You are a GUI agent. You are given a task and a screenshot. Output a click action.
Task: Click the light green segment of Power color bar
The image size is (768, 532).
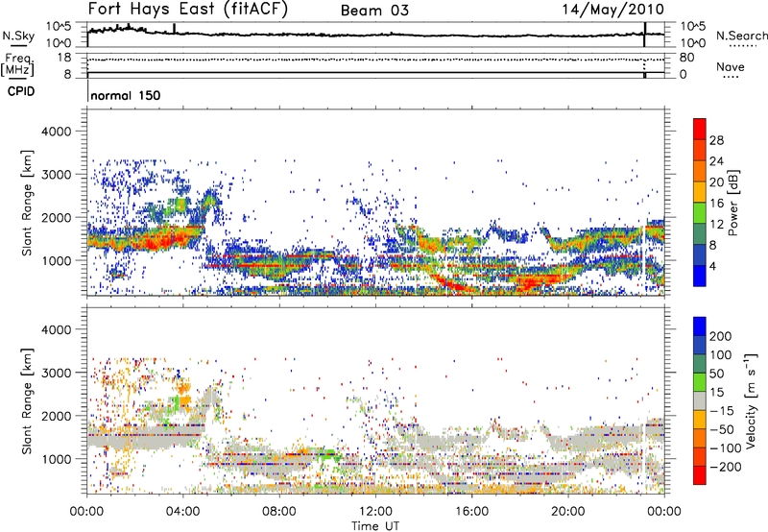700,212
